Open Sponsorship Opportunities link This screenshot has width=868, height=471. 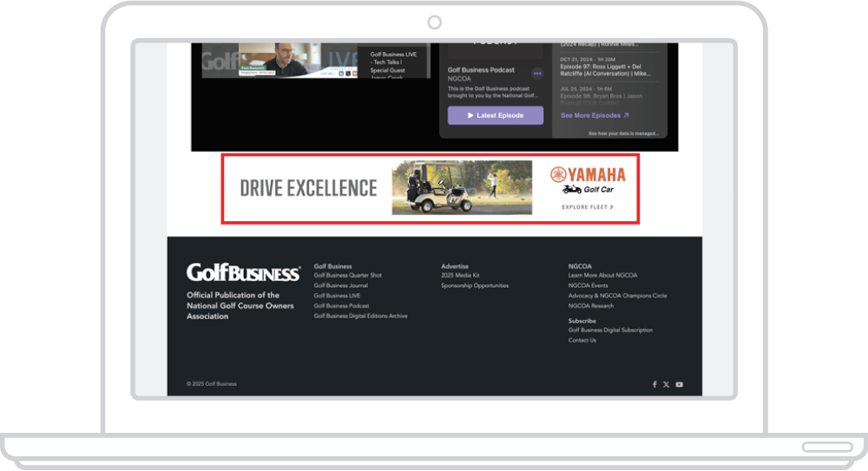coord(475,285)
